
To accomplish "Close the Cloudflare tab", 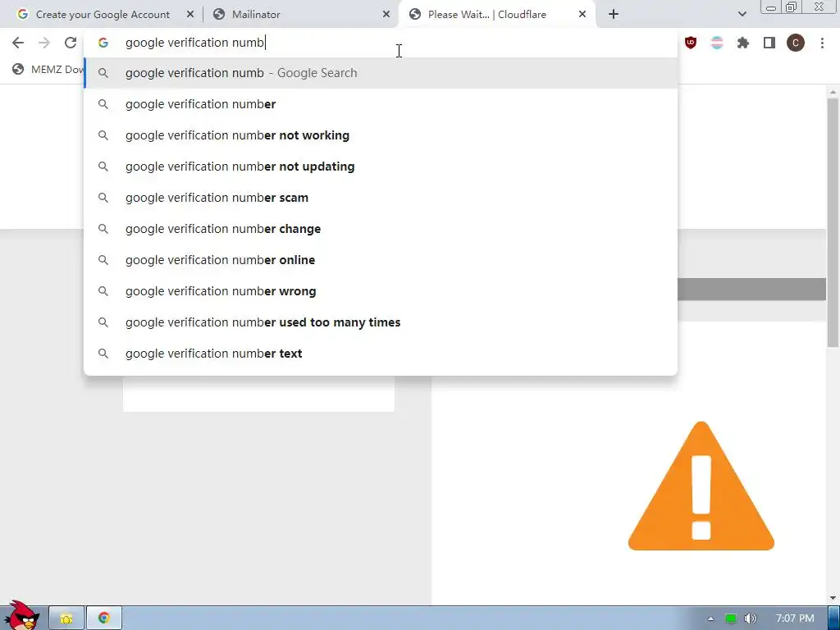I will click(x=582, y=15).
